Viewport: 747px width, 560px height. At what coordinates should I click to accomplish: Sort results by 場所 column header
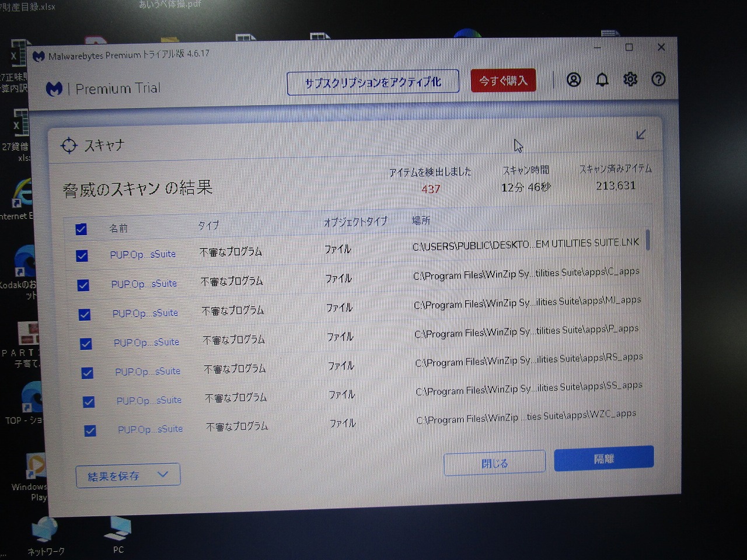pyautogui.click(x=421, y=220)
